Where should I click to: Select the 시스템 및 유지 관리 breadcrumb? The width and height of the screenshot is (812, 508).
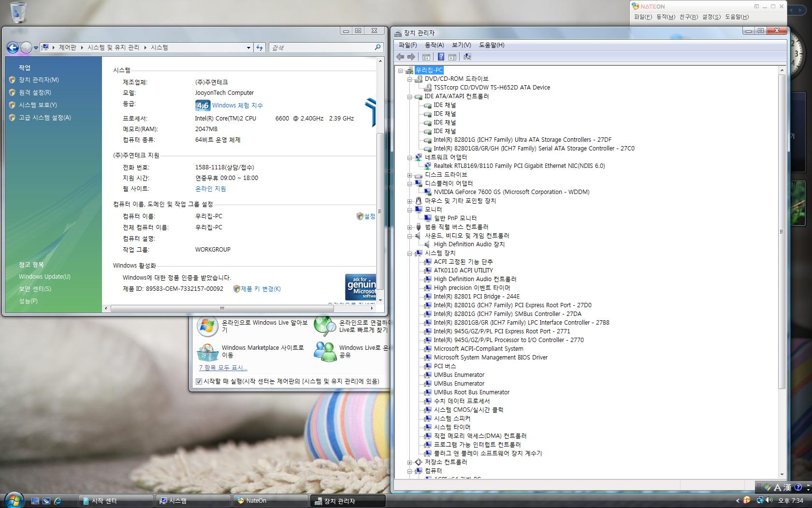click(113, 47)
